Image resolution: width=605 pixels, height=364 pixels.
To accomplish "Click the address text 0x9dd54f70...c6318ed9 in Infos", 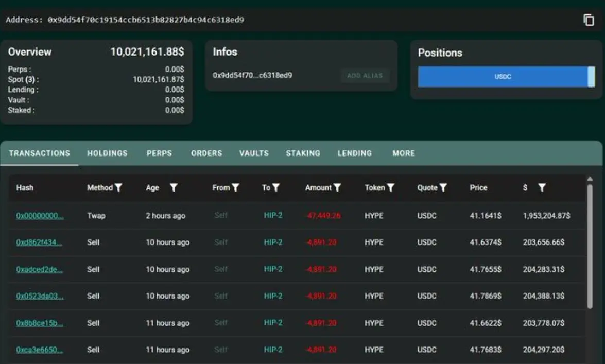I will [x=252, y=75].
